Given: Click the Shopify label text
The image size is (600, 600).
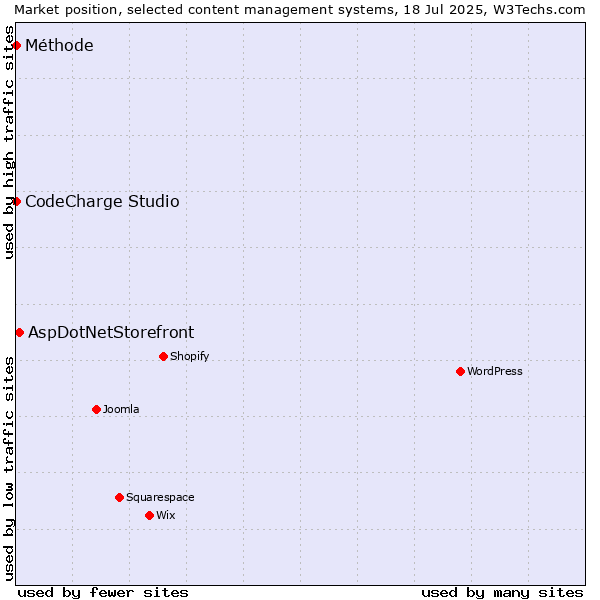Looking at the screenshot, I should (189, 356).
